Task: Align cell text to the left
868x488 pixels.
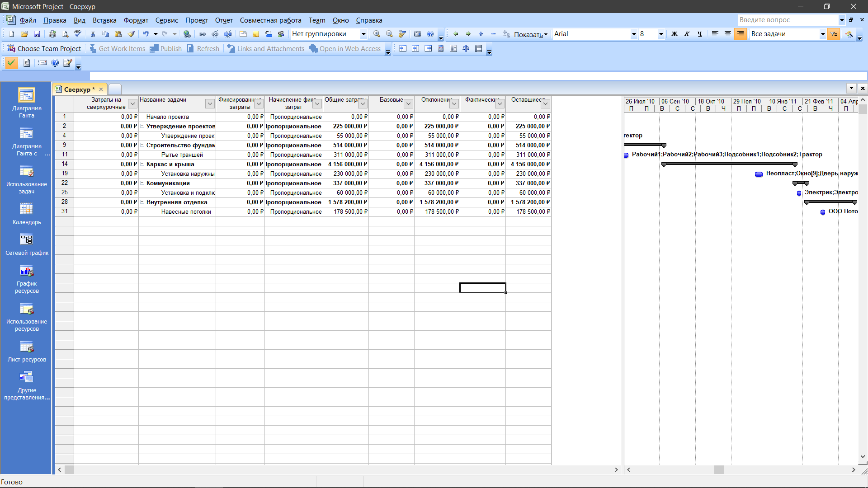Action: 715,34
